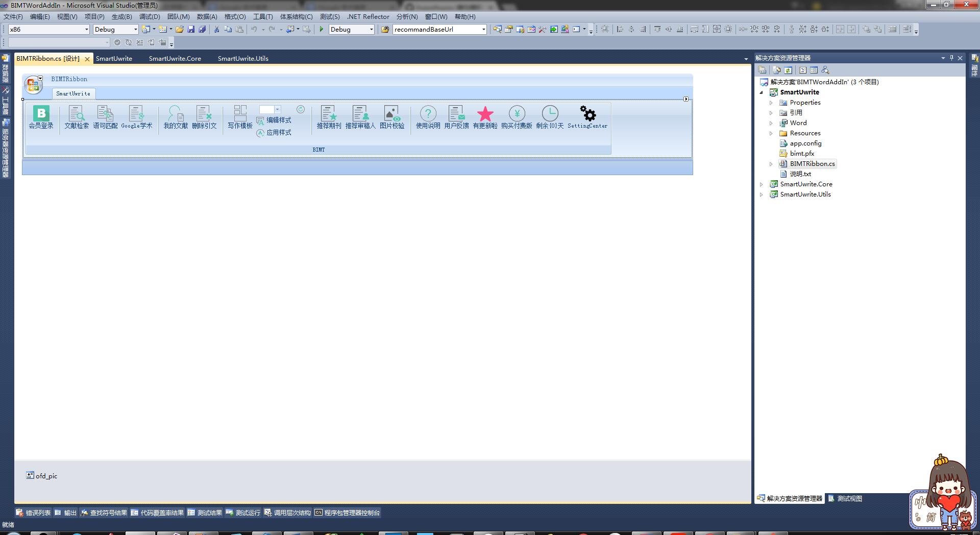Click the Copy toolbar icon
980x535 pixels.
[x=228, y=30]
